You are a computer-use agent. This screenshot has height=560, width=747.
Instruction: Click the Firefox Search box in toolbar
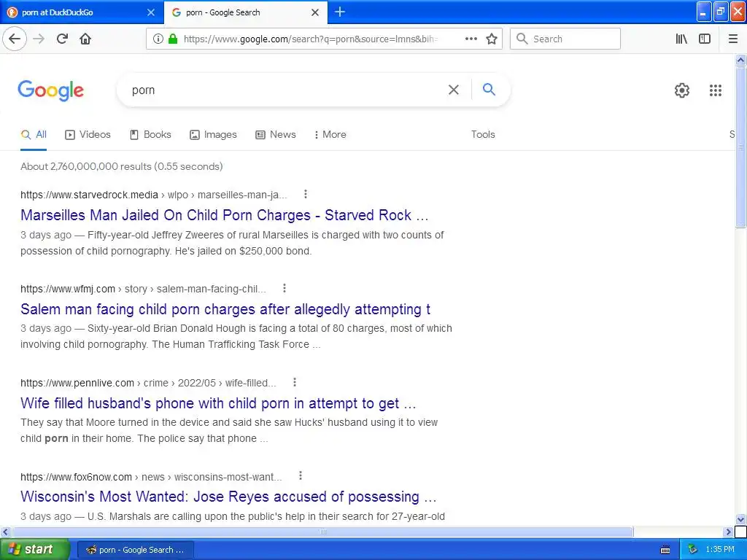(x=565, y=39)
